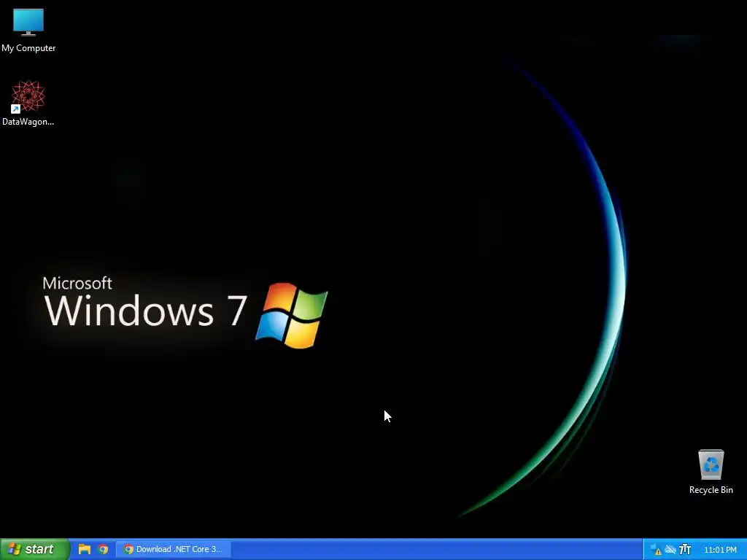Click the 11:01 PM clock
747x560 pixels.
pos(720,550)
